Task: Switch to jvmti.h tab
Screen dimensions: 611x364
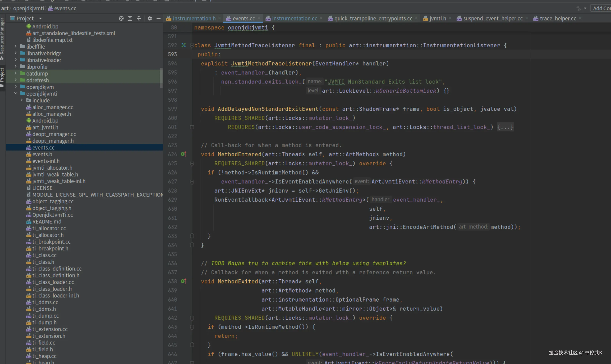Action: click(x=438, y=18)
